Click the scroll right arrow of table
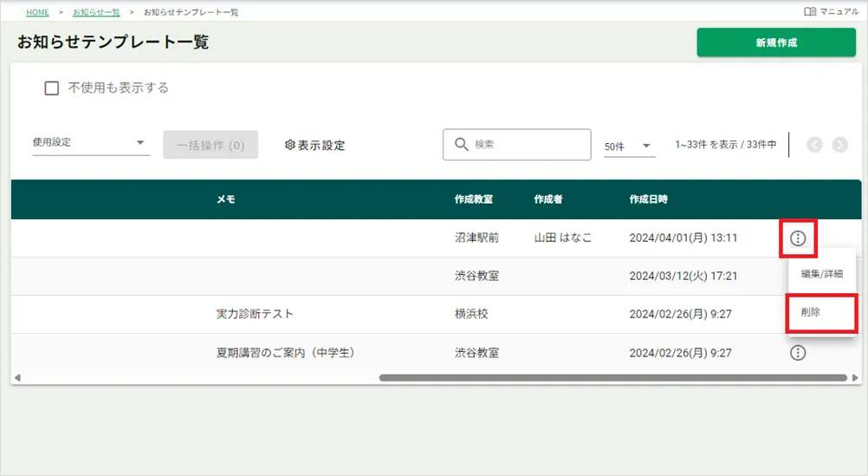This screenshot has width=868, height=476. click(855, 378)
